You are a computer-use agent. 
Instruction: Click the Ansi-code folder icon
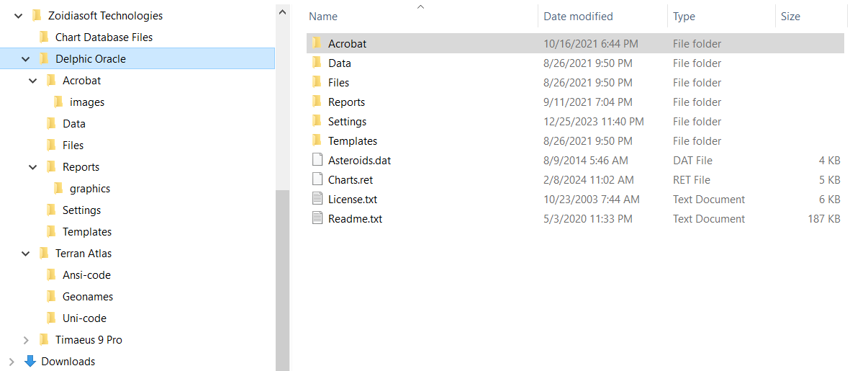(x=51, y=274)
